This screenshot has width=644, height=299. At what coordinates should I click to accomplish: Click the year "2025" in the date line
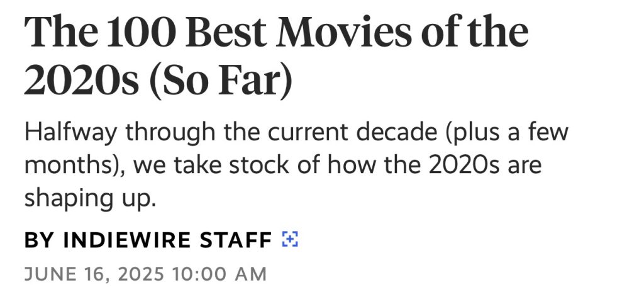point(138,274)
